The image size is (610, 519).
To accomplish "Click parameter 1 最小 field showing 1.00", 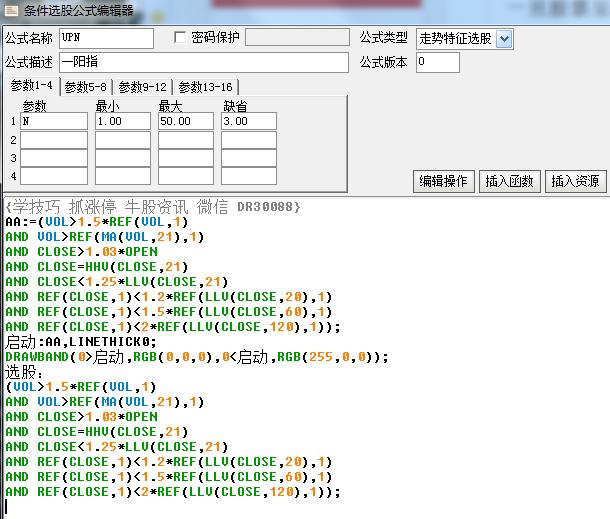I will click(123, 121).
